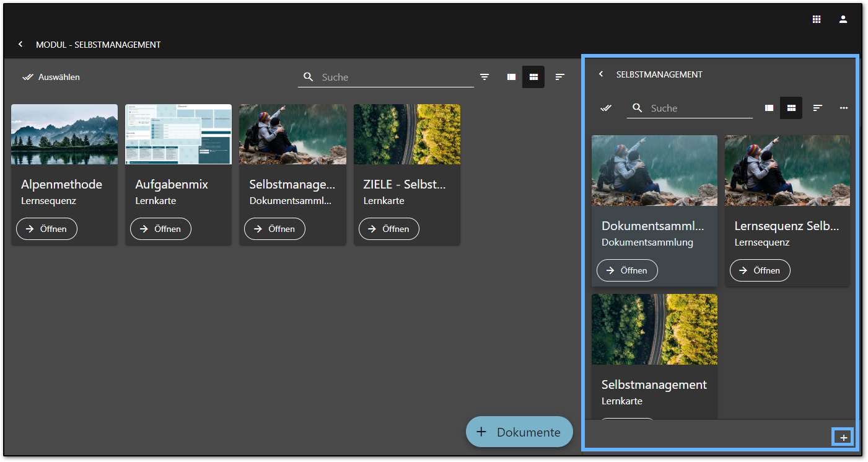Screen dimensions: 868x462
Task: Click Öffnen on the ZIELE - Selbst... card
Action: (389, 229)
